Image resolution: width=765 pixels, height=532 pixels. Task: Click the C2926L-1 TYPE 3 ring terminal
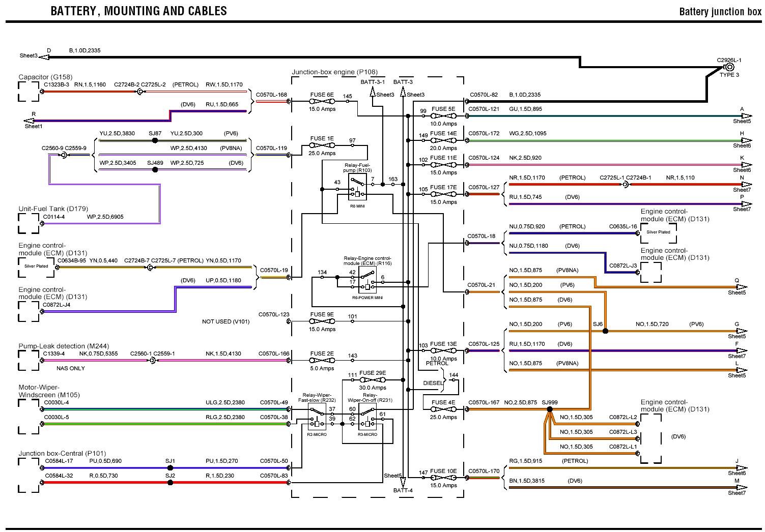pos(729,67)
